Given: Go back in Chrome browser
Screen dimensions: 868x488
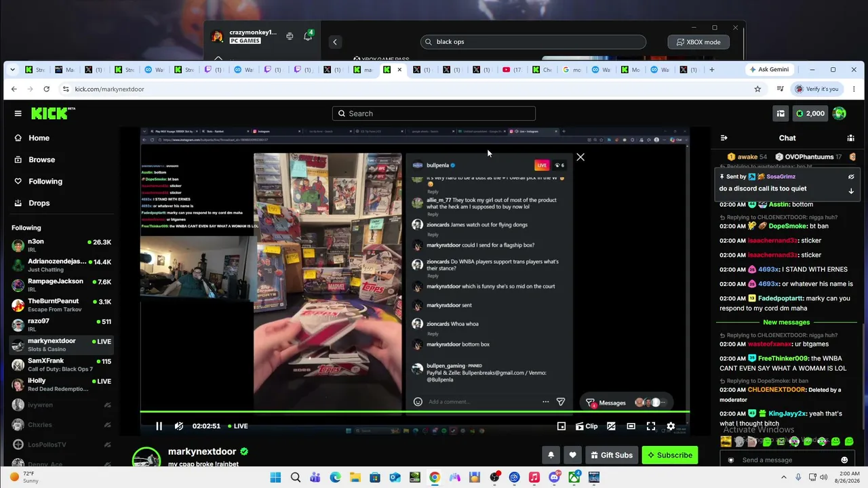Looking at the screenshot, I should [14, 89].
